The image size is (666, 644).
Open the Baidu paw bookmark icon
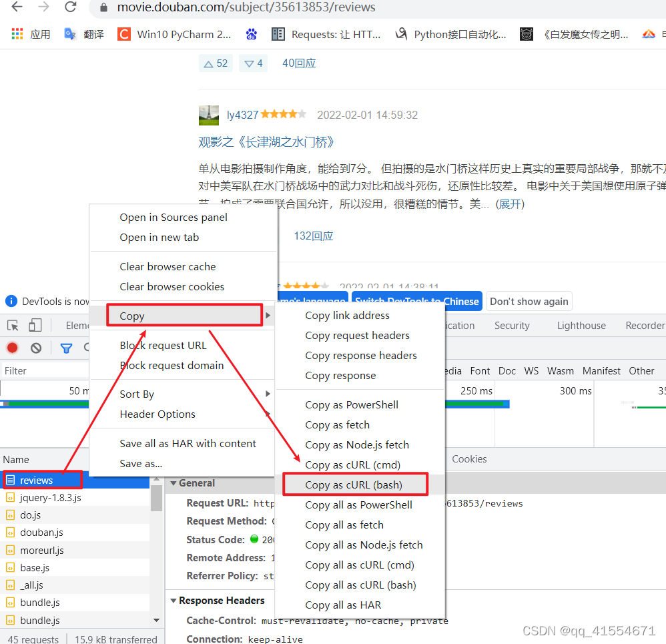click(x=252, y=34)
